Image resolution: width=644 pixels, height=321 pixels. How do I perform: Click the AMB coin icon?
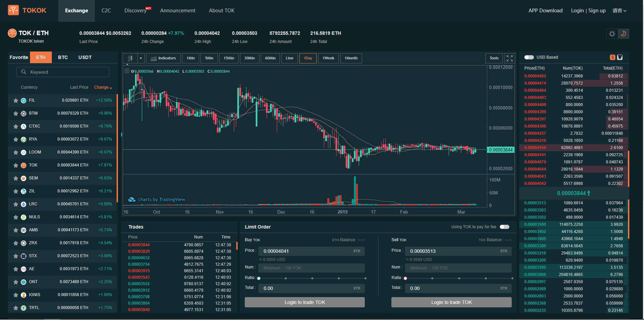pyautogui.click(x=24, y=230)
